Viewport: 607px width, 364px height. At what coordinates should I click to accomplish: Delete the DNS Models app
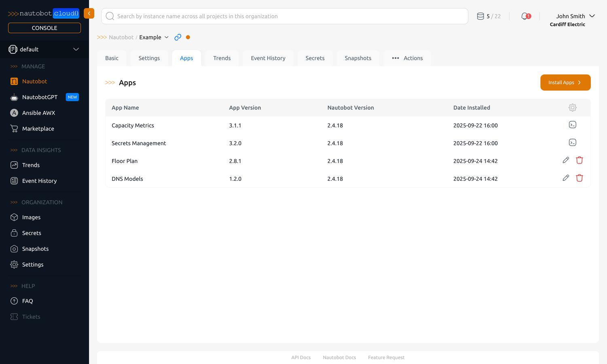(x=579, y=178)
